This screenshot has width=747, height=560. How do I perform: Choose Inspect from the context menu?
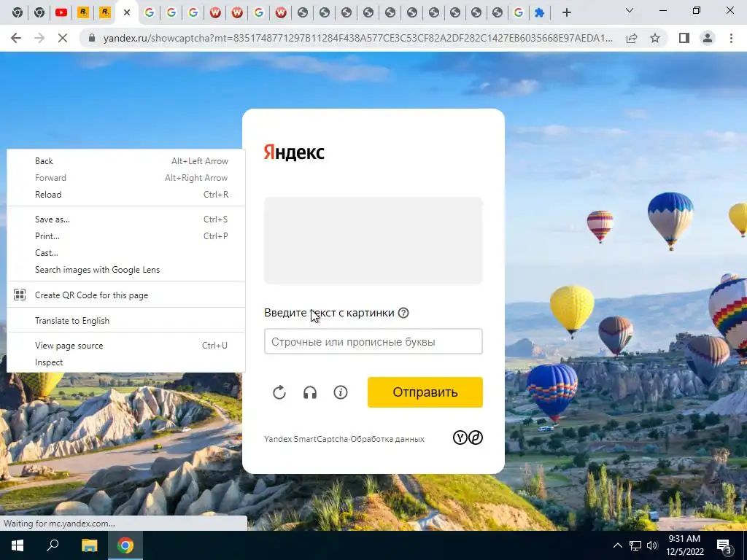pyautogui.click(x=126, y=362)
